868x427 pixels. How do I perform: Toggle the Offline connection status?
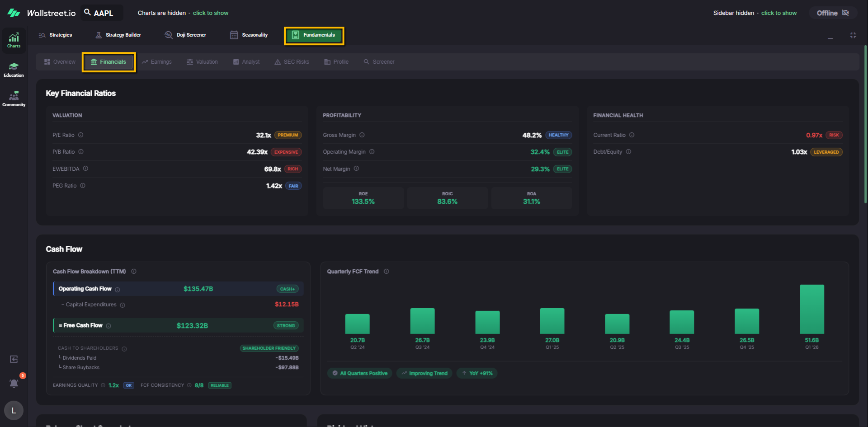[832, 13]
